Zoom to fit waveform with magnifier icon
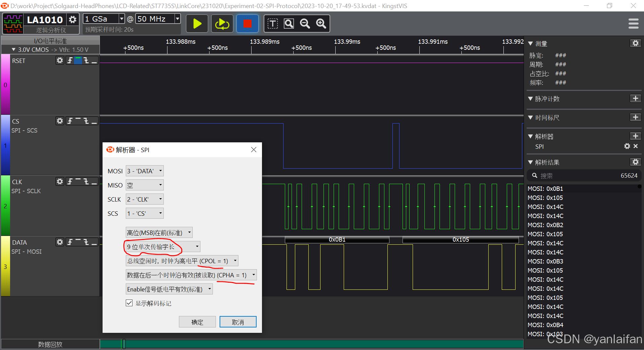The height and width of the screenshot is (350, 644). [x=289, y=24]
